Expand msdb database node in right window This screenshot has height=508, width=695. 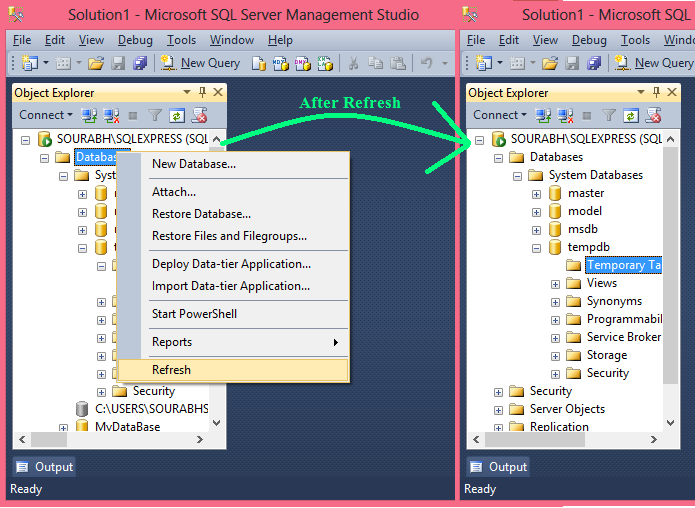pos(536,230)
